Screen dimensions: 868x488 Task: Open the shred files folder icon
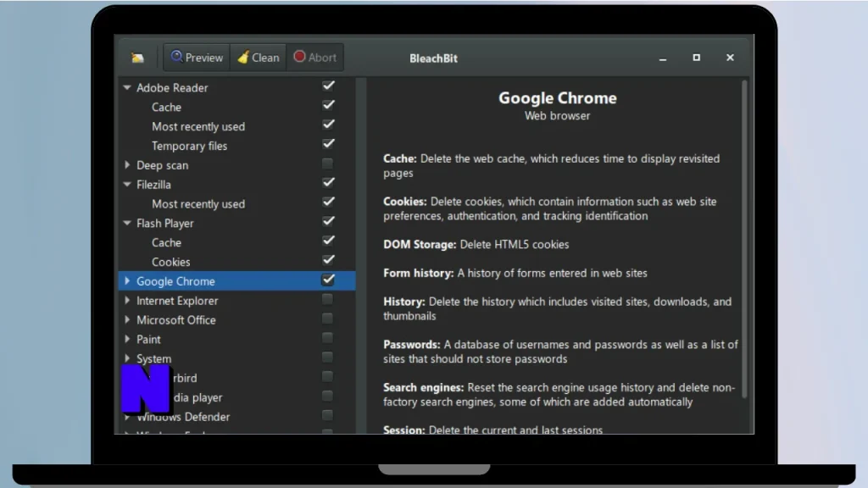click(x=137, y=58)
